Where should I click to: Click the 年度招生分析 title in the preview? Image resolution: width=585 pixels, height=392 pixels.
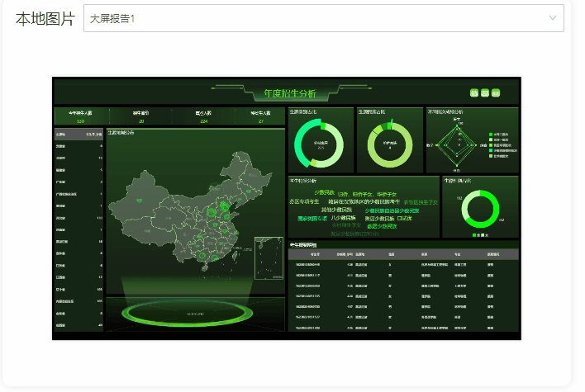(290, 93)
